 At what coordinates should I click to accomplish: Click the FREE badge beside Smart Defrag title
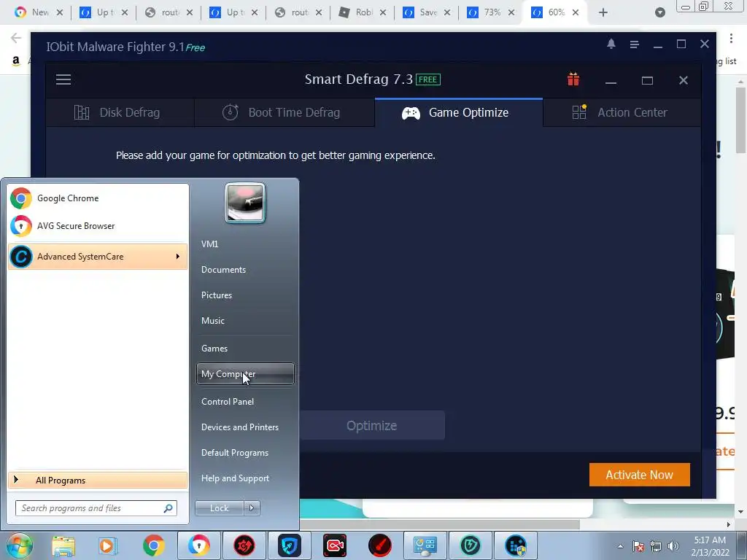point(427,79)
